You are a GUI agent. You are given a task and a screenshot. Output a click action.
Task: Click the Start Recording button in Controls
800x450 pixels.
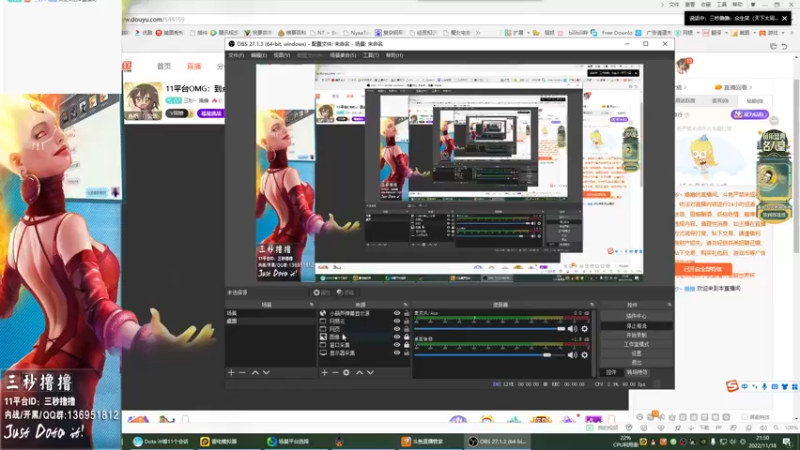636,335
